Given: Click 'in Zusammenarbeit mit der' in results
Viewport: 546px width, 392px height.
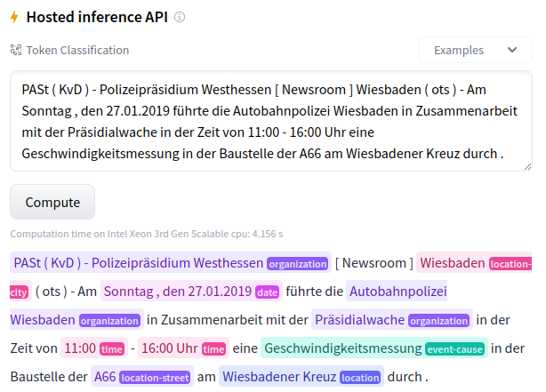Looking at the screenshot, I should pos(228,320).
